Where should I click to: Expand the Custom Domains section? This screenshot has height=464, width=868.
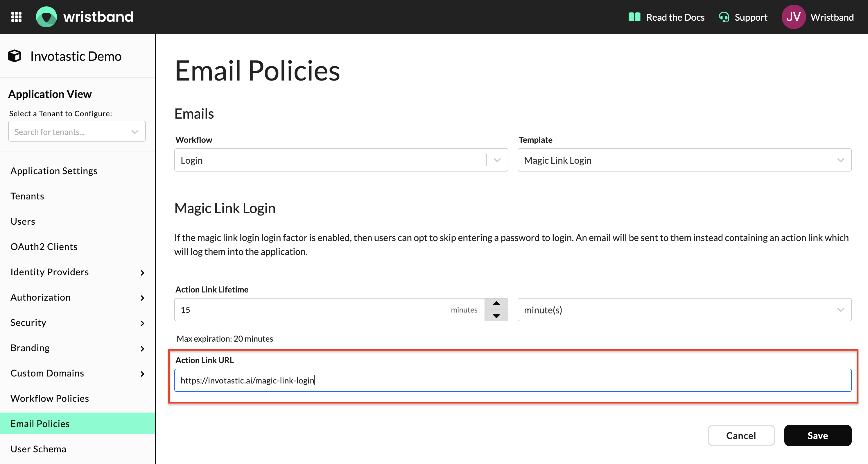[142, 374]
